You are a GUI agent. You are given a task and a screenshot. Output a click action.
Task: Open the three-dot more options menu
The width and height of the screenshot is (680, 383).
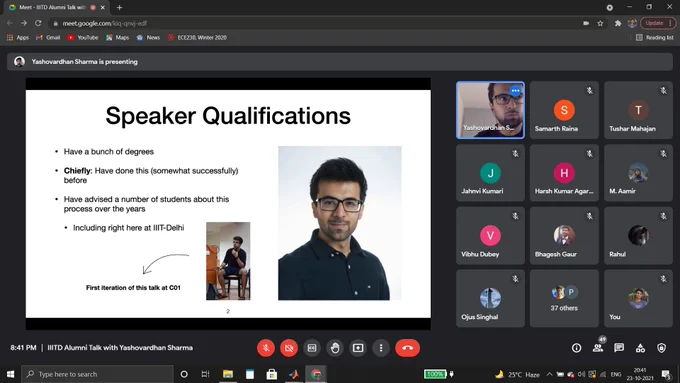[381, 348]
